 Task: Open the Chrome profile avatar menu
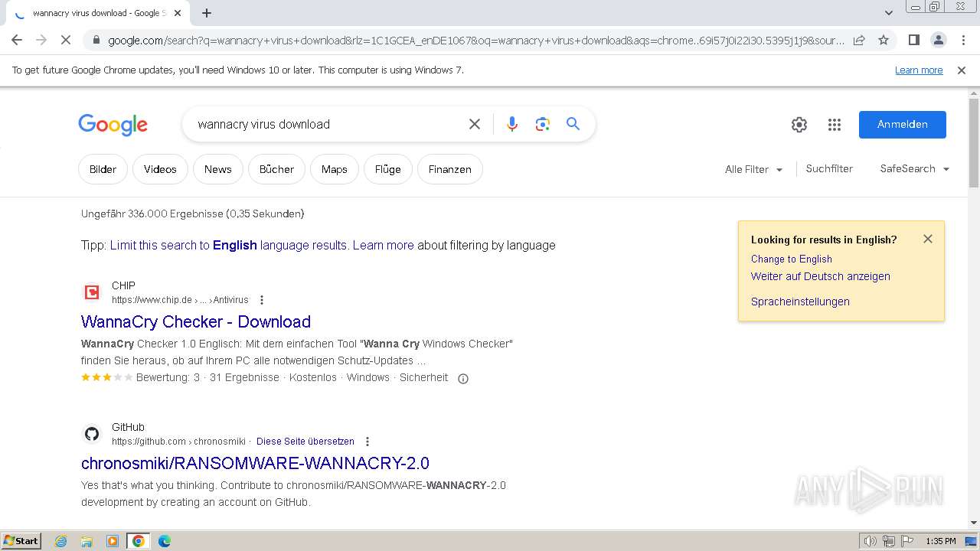pos(938,40)
